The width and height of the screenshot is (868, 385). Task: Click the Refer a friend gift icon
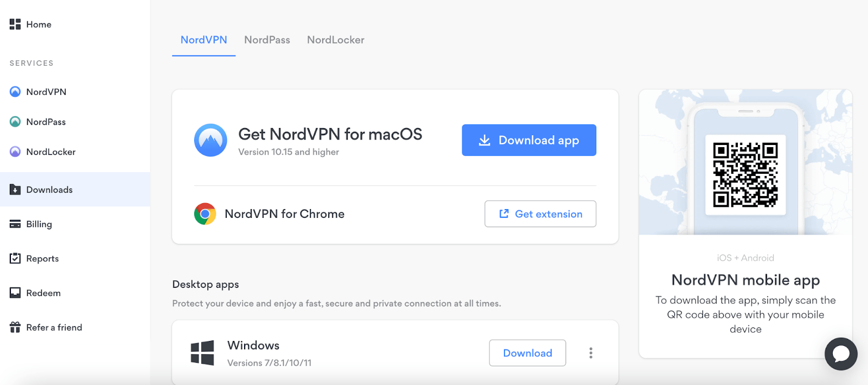(x=15, y=327)
